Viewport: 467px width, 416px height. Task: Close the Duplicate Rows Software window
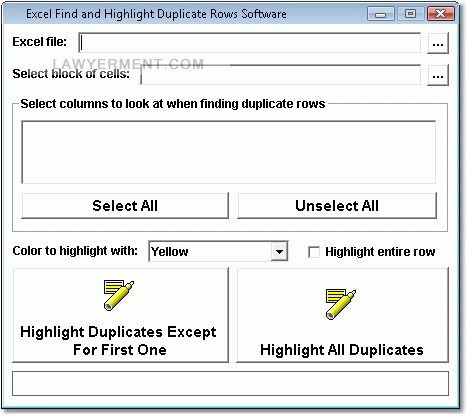point(441,14)
